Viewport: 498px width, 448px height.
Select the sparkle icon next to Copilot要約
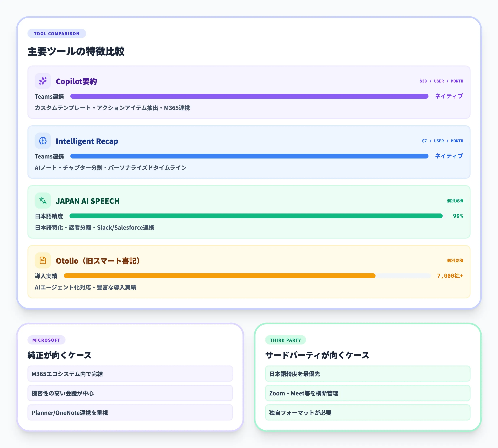43,81
